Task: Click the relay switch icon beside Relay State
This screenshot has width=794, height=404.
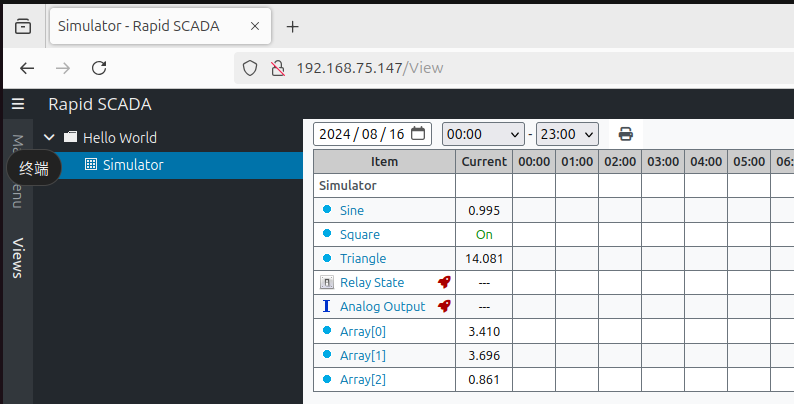Action: [327, 282]
